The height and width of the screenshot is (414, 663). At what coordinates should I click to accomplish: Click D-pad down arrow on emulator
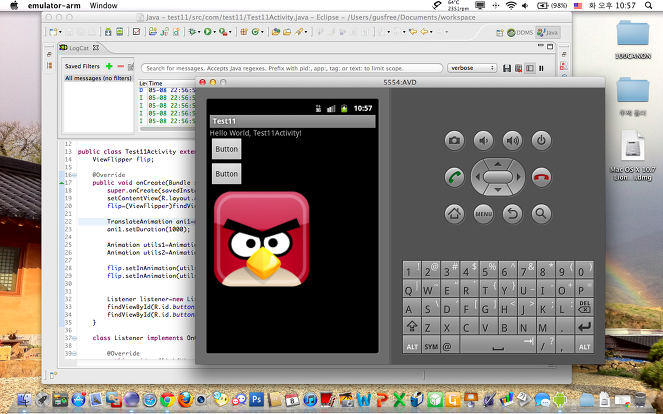pyautogui.click(x=498, y=190)
